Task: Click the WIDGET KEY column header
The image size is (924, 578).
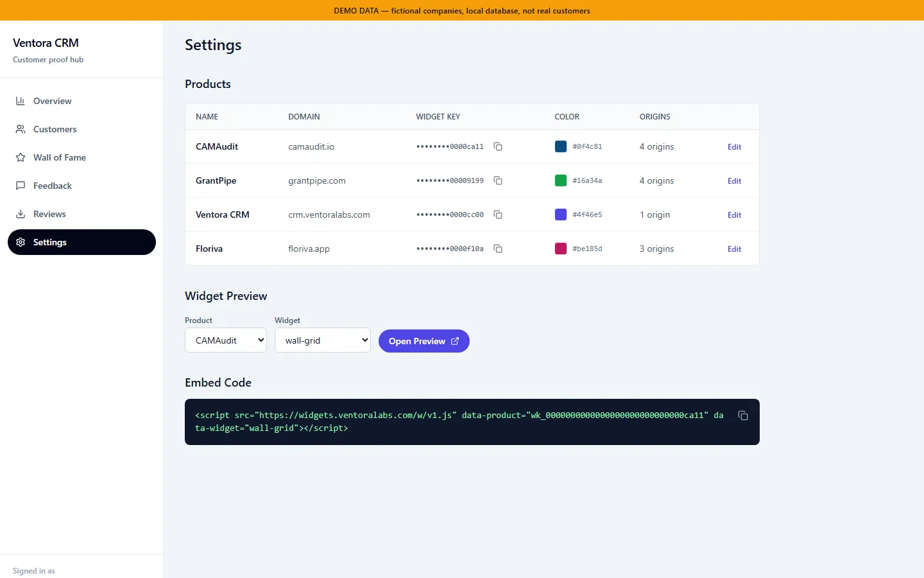Action: [x=438, y=117]
